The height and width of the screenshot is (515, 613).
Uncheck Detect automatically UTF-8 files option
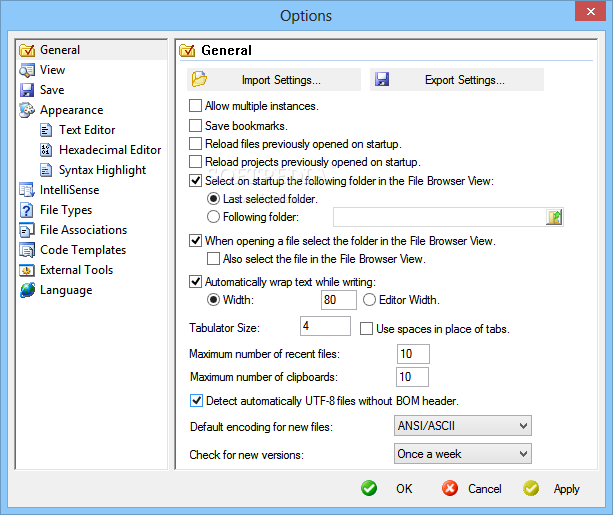pos(196,401)
